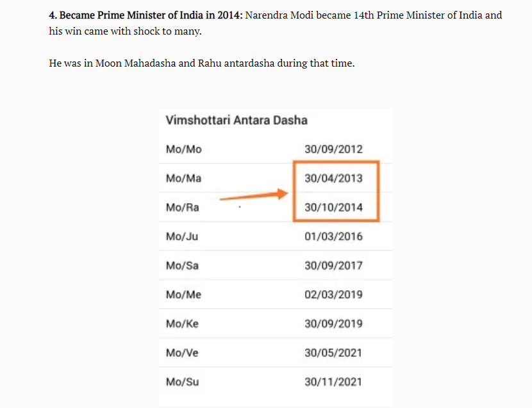Select the Mo/Mo row label
532x408 pixels.
pyautogui.click(x=183, y=149)
